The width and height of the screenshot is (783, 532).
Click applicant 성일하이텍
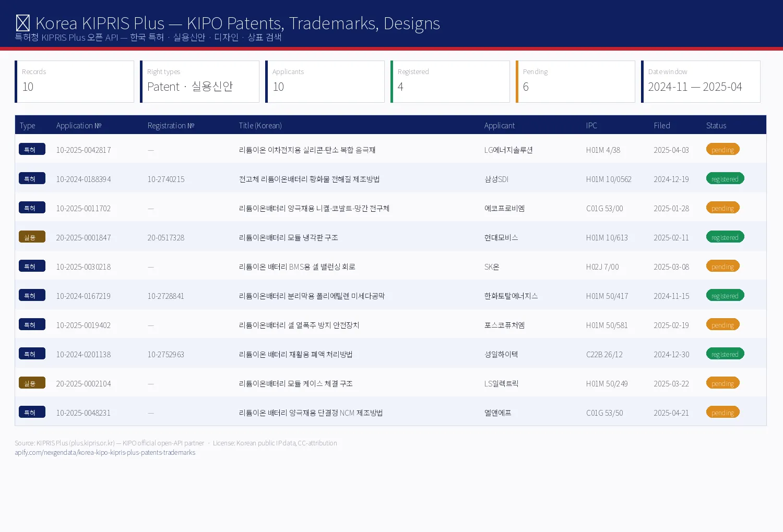pyautogui.click(x=501, y=355)
